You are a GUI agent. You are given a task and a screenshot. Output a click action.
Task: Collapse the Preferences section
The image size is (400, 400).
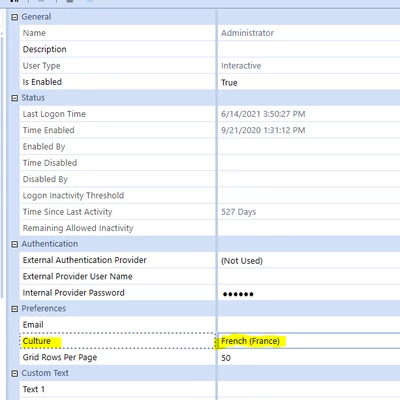point(14,309)
